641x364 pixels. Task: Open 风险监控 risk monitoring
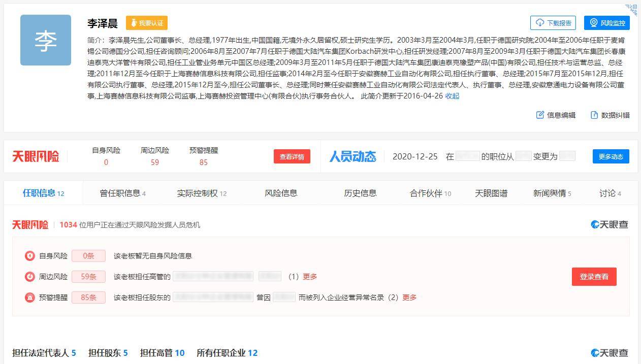(607, 23)
